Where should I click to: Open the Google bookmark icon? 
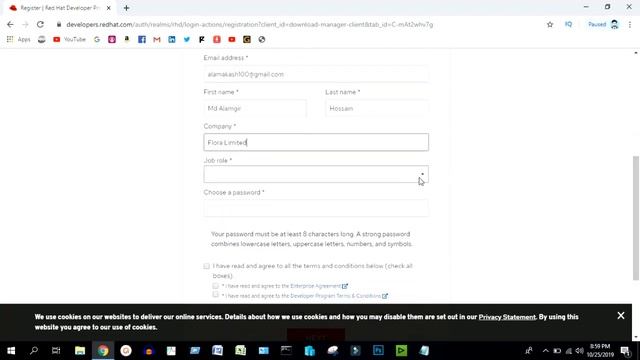click(97, 40)
